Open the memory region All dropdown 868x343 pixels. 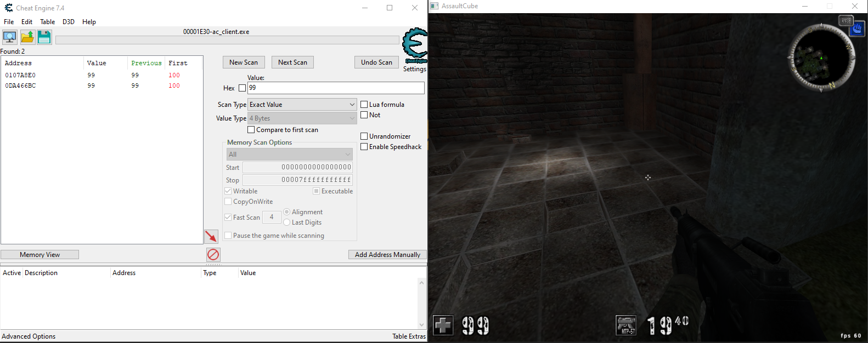(290, 155)
